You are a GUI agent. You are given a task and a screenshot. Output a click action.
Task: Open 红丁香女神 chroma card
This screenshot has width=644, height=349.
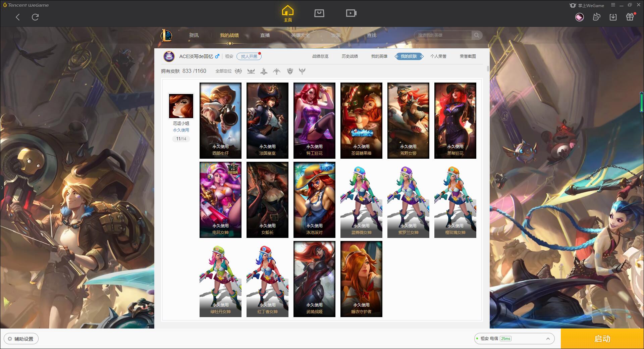(267, 279)
